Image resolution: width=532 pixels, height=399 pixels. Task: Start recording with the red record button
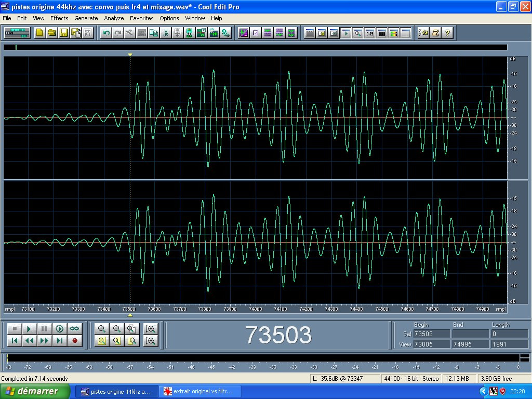[x=75, y=341]
